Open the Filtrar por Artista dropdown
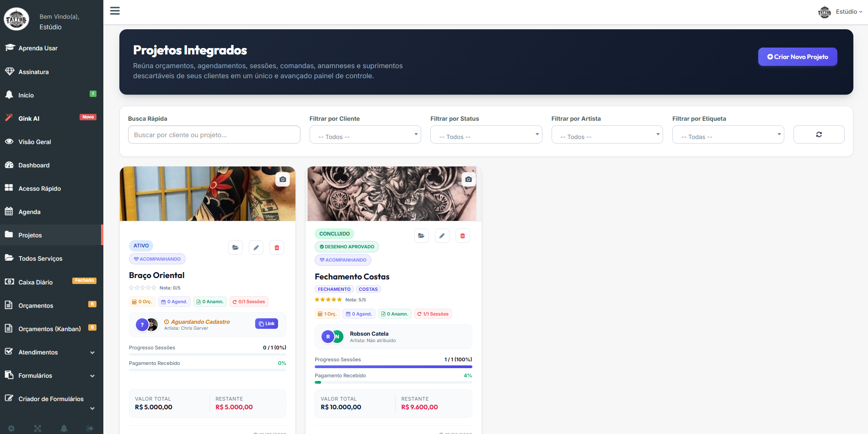The image size is (868, 434). click(607, 134)
